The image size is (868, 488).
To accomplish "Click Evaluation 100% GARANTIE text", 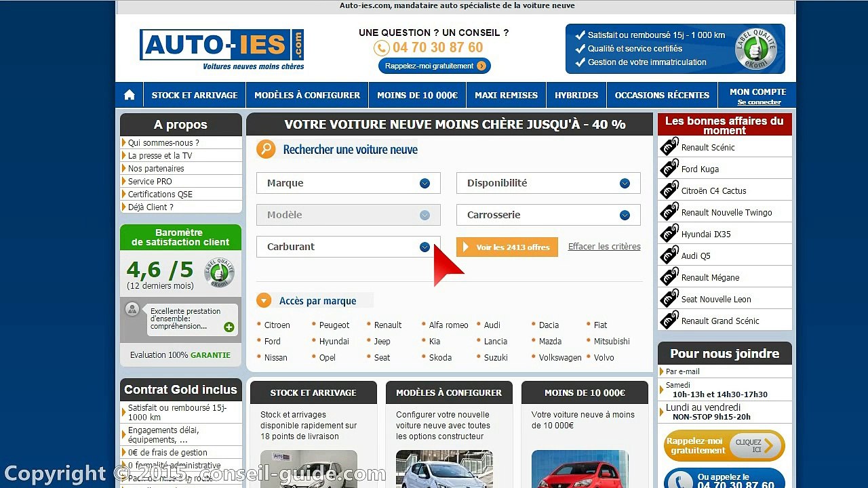I will (180, 355).
